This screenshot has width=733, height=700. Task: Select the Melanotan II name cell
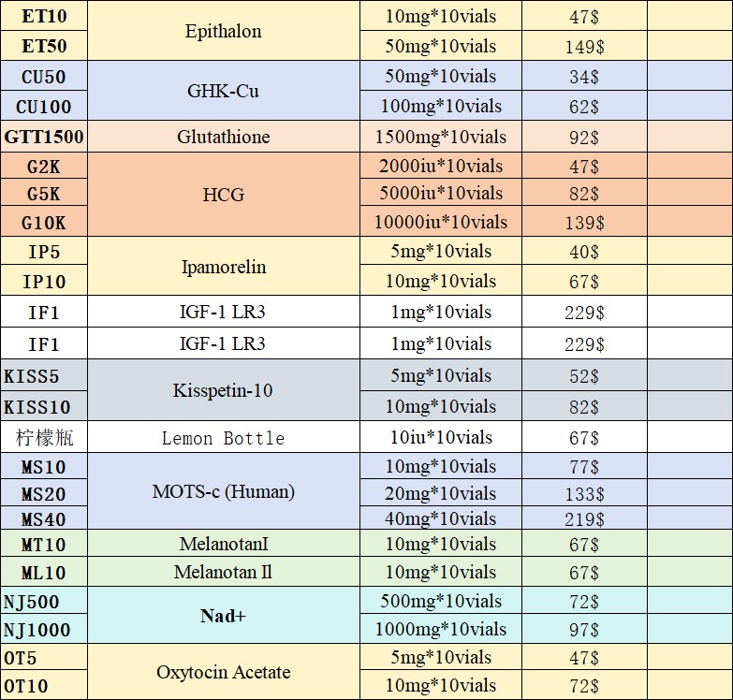pos(224,572)
